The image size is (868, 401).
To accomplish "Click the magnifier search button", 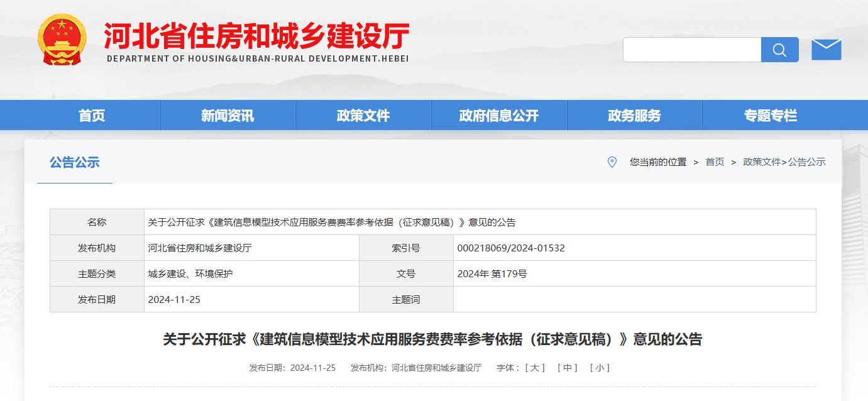I will 779,50.
